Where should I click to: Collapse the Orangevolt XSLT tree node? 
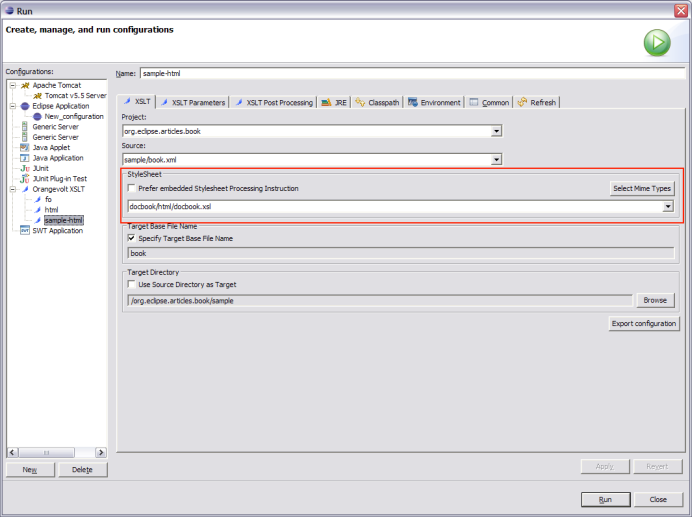tap(13, 189)
